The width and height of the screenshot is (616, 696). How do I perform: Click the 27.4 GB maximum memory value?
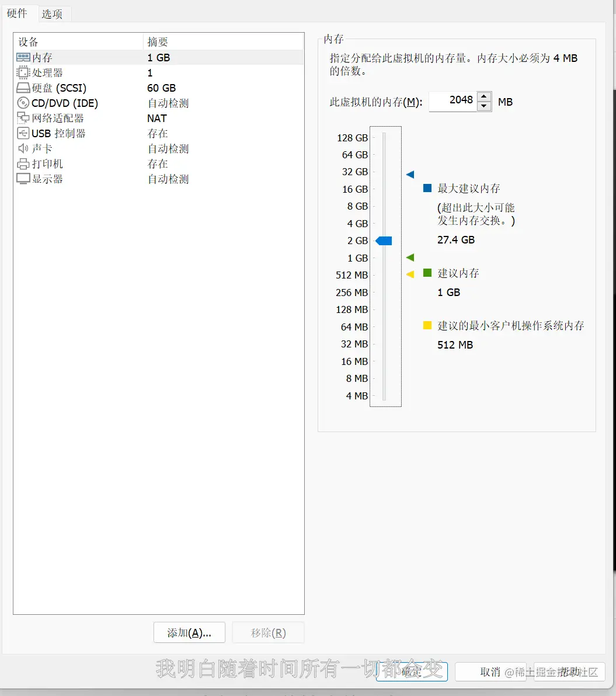point(456,240)
